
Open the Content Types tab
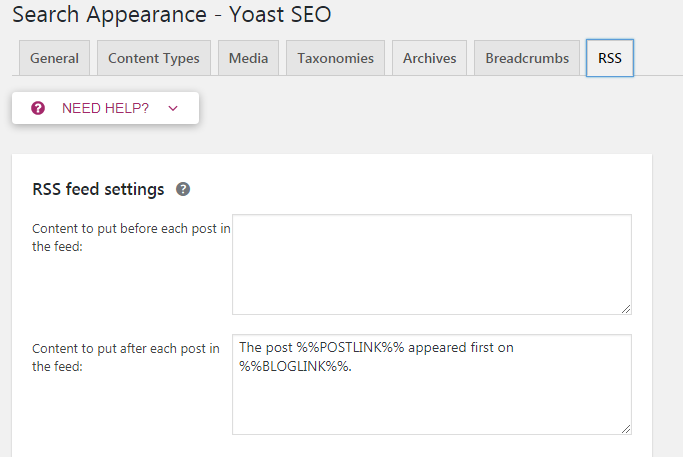coord(154,58)
